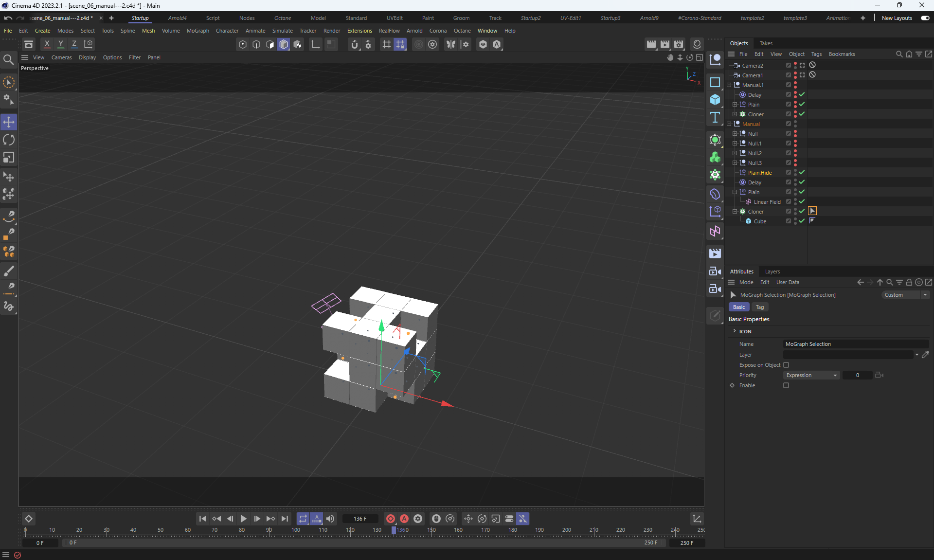Collapse the Manual.1 null in Objects
The image size is (934, 560).
[x=729, y=85]
